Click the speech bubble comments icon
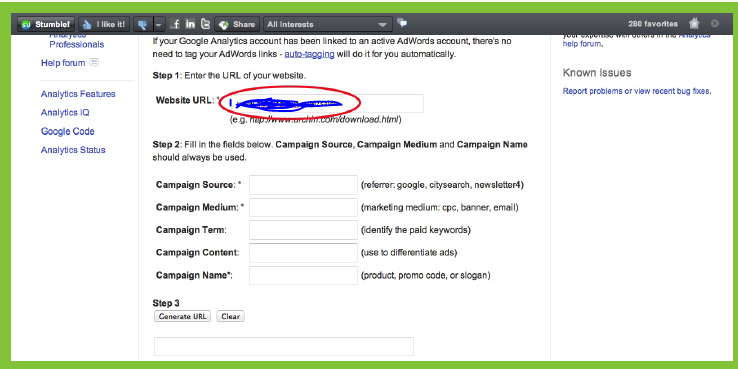Screen dimensions: 738x369 (x=402, y=22)
